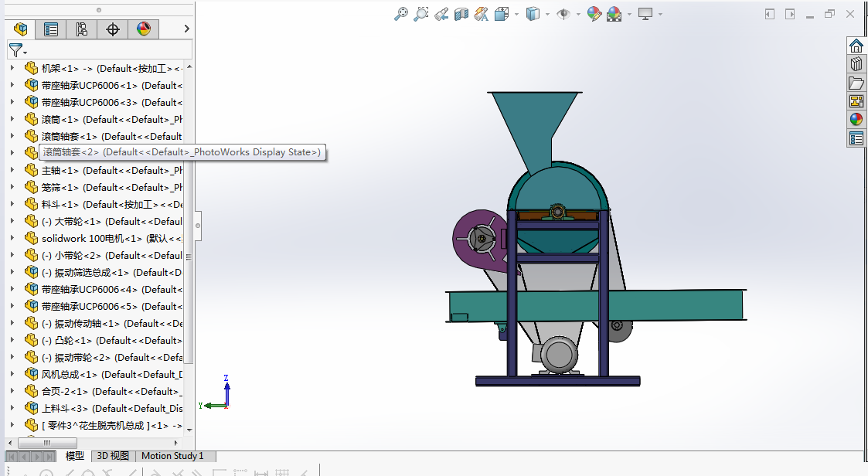The image size is (868, 476).
Task: Click the Edit Appearance icon
Action: (x=594, y=14)
